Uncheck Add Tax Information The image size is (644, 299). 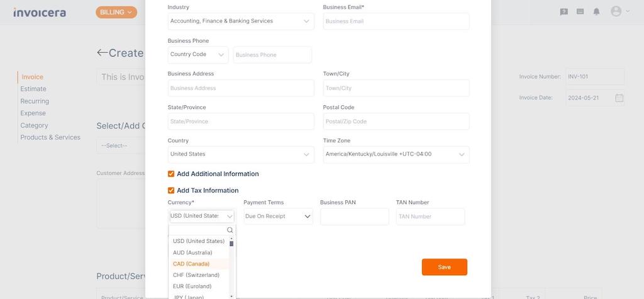pyautogui.click(x=171, y=191)
